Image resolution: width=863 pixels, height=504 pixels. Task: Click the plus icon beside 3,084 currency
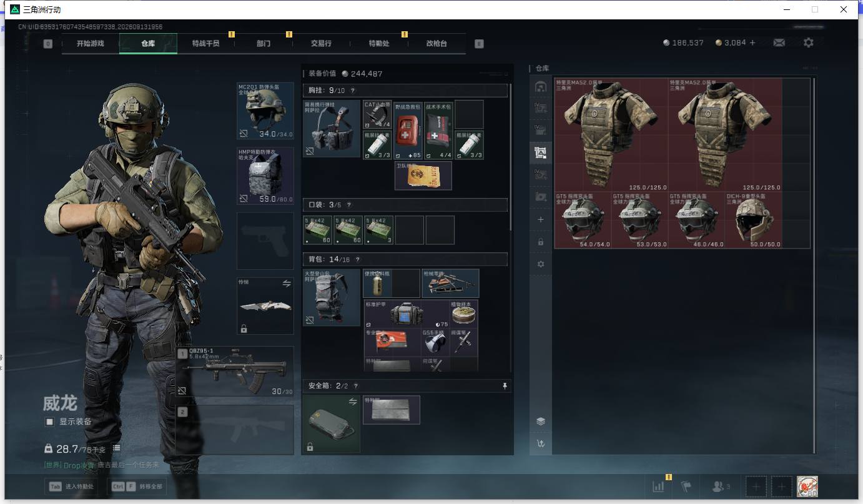pyautogui.click(x=752, y=42)
